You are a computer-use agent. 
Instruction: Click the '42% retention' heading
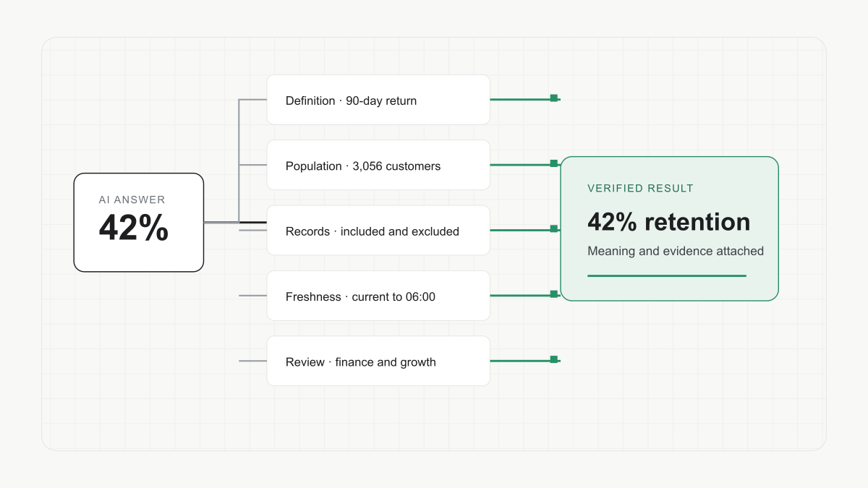click(669, 222)
